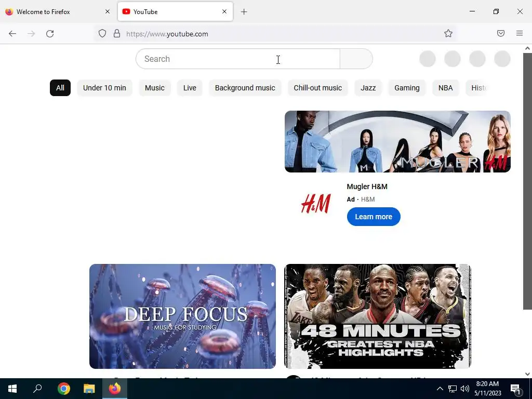Close the Welcome to Firefox tab
532x399 pixels.
point(108,11)
